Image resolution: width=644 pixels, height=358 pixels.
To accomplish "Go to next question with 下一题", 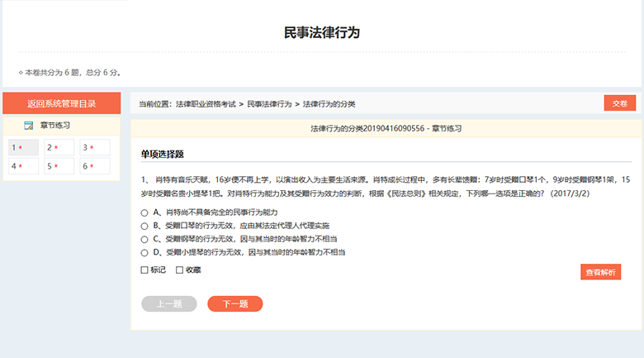I will coord(234,303).
